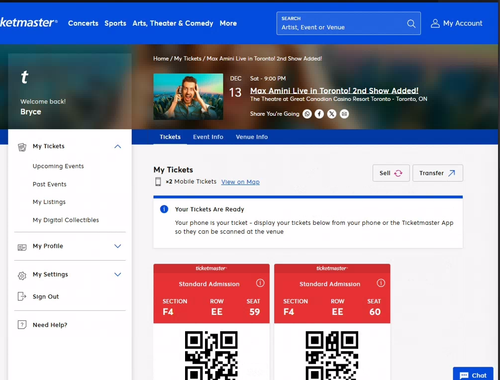Screen dimensions: 500x380
Task: Open the Sports menu
Action: [115, 23]
